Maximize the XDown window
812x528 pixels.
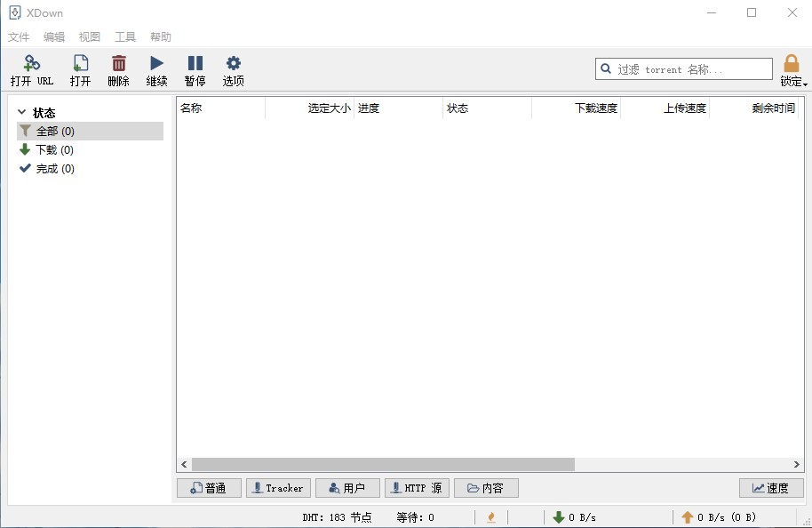(x=752, y=12)
